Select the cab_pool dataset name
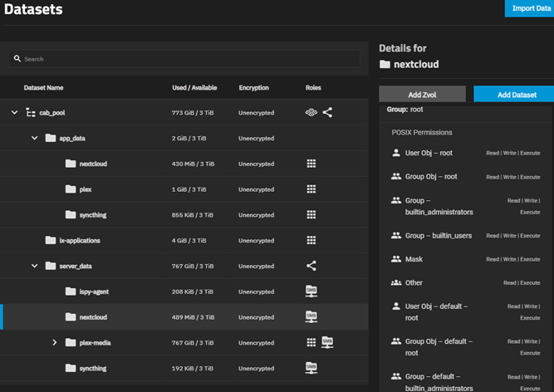554x392 pixels. tap(52, 113)
